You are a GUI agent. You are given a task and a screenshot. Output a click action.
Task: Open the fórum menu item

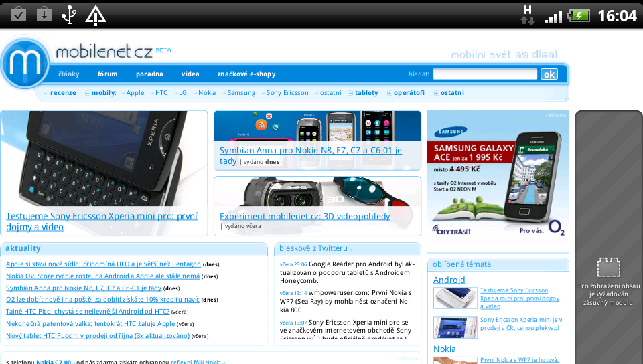[107, 74]
